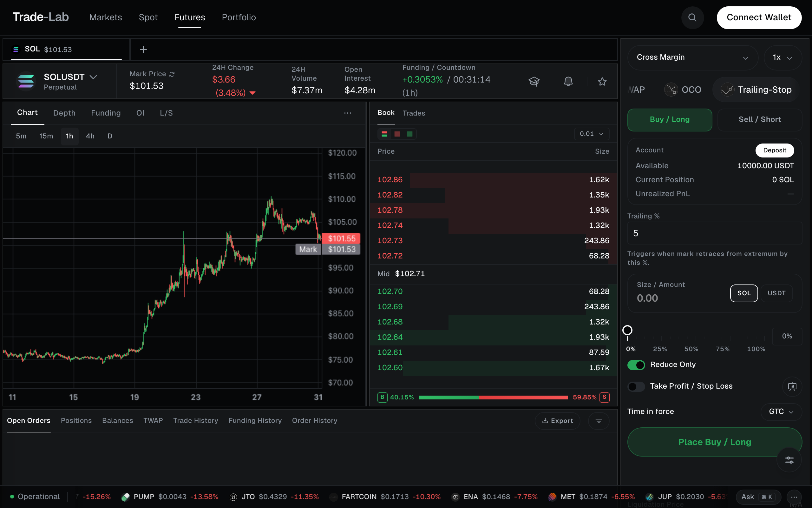
Task: Set a price alert with bell icon
Action: click(568, 81)
